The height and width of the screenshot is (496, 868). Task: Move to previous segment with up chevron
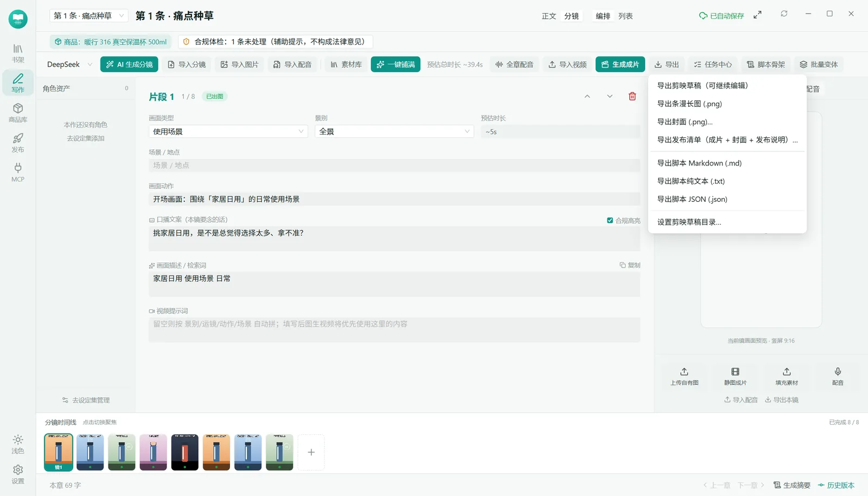tap(587, 96)
